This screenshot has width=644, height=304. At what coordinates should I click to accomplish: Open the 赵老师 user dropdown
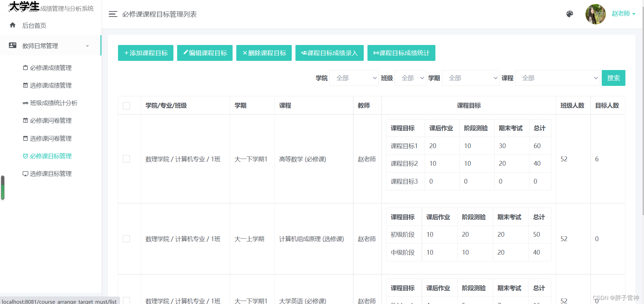623,14
